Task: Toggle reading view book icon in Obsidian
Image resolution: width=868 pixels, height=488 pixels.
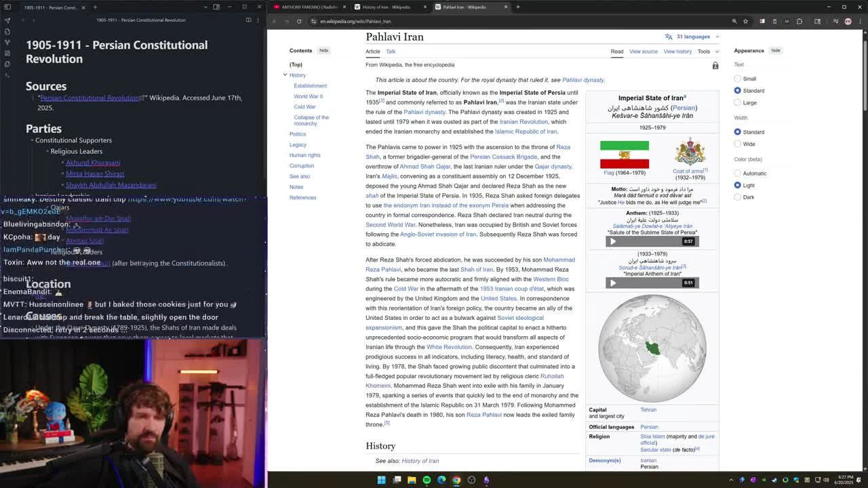Action: pyautogui.click(x=248, y=20)
